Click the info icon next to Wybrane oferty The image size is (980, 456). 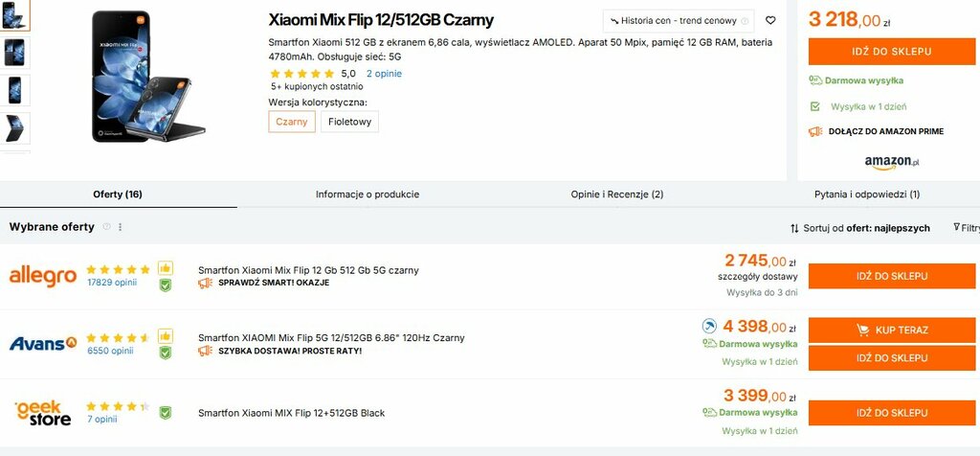click(106, 227)
